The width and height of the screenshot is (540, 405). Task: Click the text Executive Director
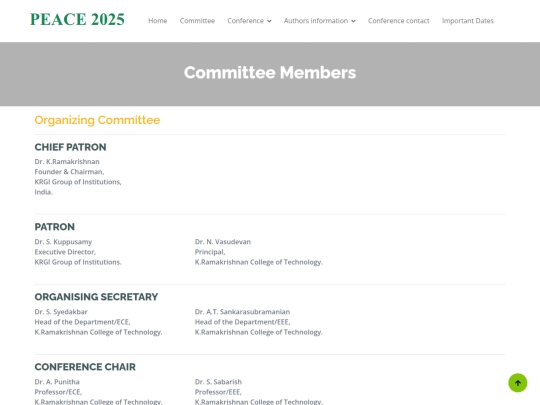point(65,252)
